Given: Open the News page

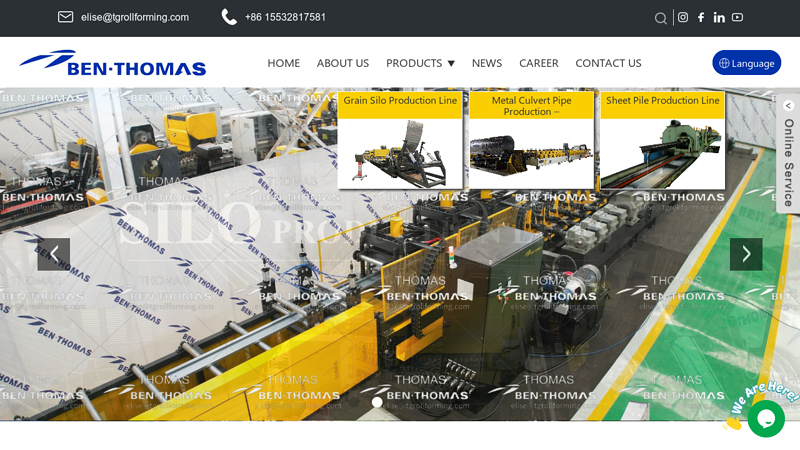Looking at the screenshot, I should point(487,63).
